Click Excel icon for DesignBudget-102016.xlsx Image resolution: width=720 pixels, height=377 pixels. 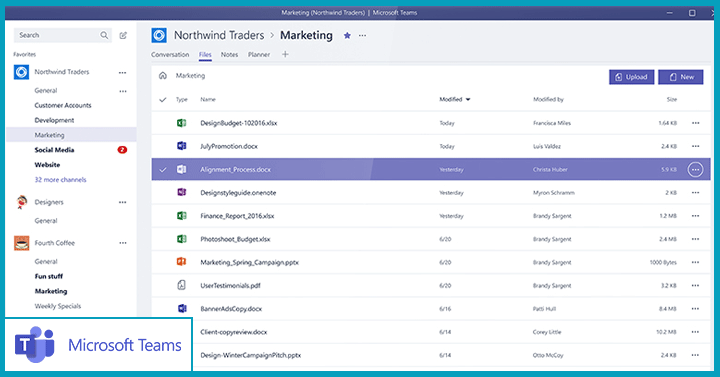182,123
